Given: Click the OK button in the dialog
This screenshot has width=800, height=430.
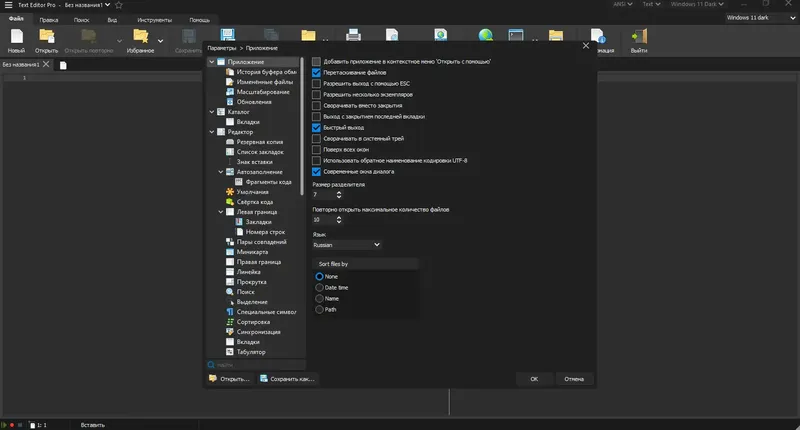Looking at the screenshot, I should (534, 379).
